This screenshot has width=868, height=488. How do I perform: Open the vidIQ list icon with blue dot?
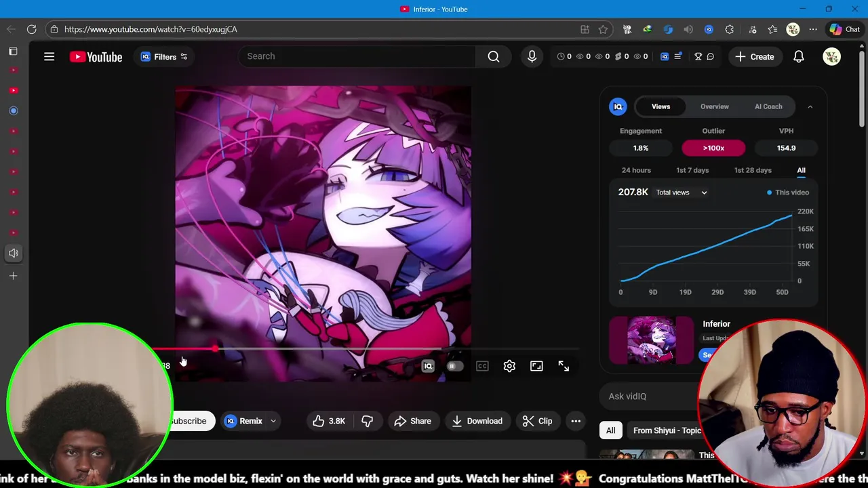coord(677,56)
